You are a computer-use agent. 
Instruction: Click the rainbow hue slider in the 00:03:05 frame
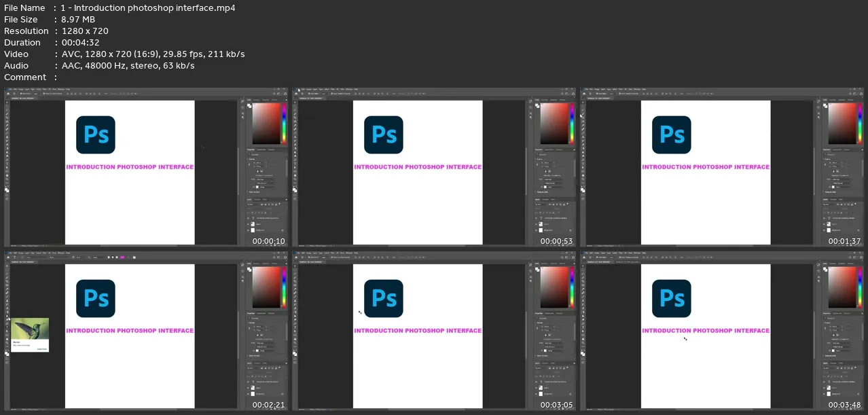572,288
